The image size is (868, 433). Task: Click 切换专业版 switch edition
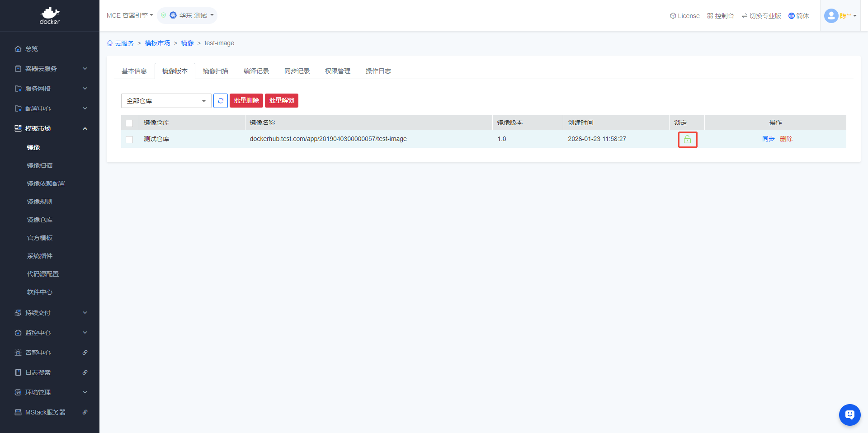pyautogui.click(x=761, y=16)
